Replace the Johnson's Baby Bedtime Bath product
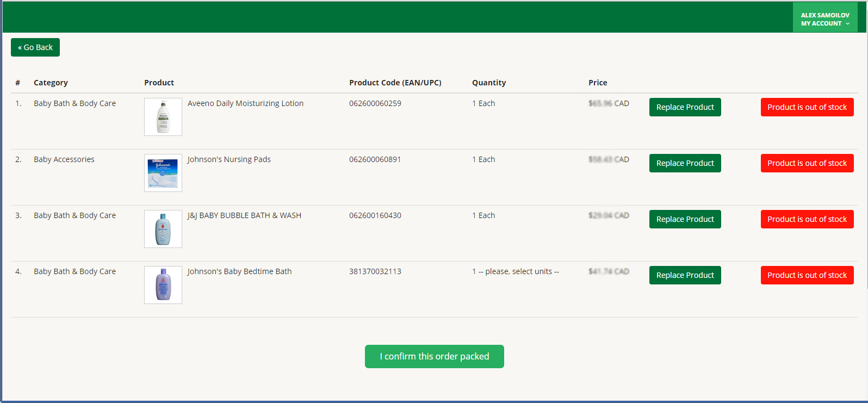Image resolution: width=868 pixels, height=403 pixels. coord(685,275)
